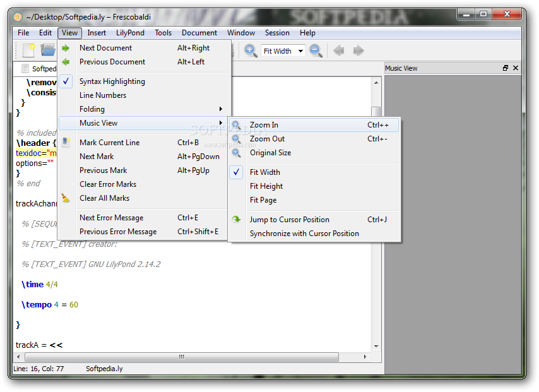Click the green Previous Document arrow icon

pos(66,62)
